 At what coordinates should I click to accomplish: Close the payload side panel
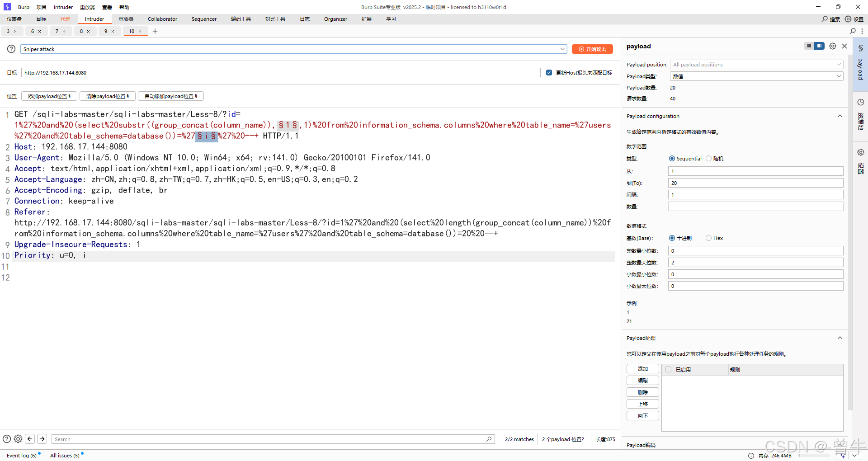(844, 46)
